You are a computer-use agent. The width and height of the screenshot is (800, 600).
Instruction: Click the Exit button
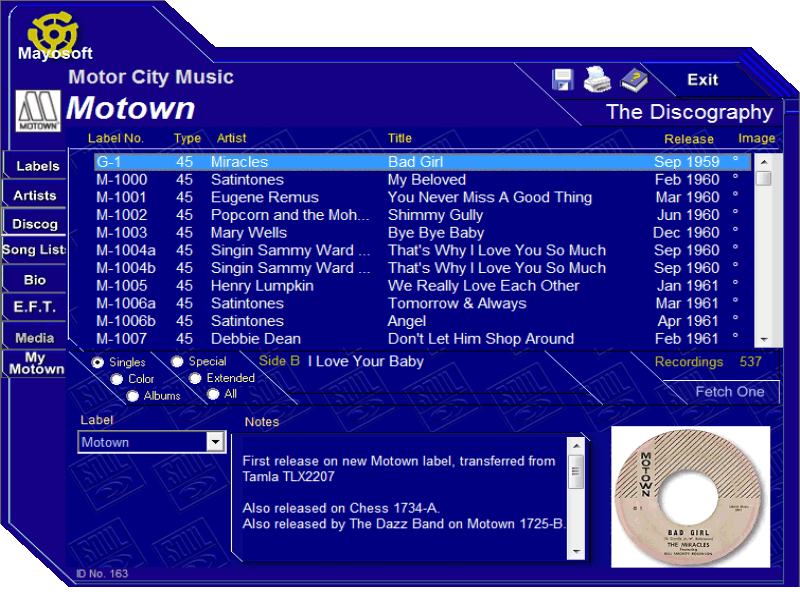[702, 80]
